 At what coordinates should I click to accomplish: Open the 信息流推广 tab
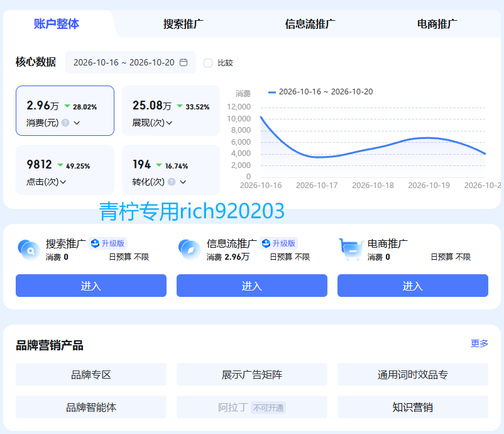coord(310,24)
